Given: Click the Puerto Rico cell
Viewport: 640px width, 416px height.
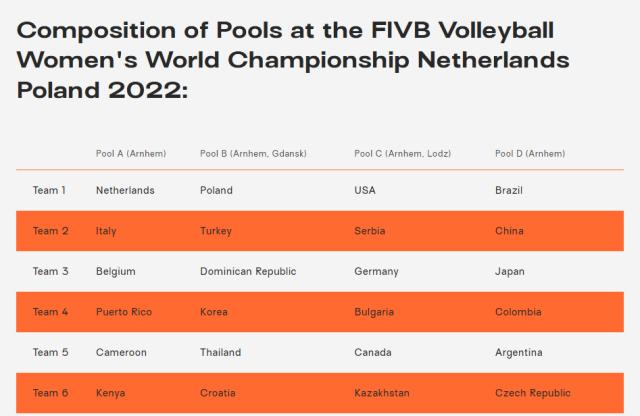Looking at the screenshot, I should [x=124, y=312].
